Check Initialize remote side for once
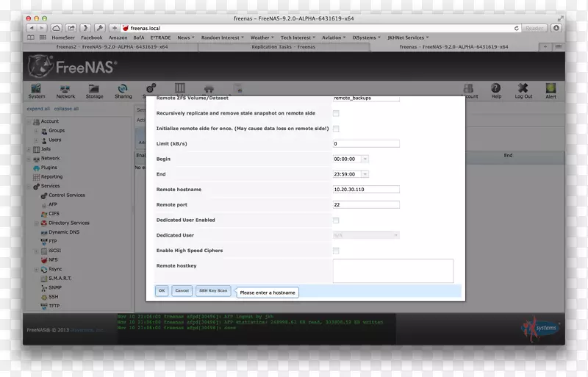 coord(336,128)
